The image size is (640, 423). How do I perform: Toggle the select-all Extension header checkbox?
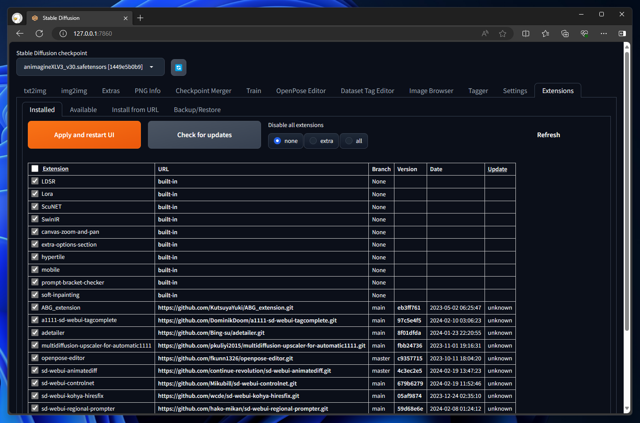35,169
